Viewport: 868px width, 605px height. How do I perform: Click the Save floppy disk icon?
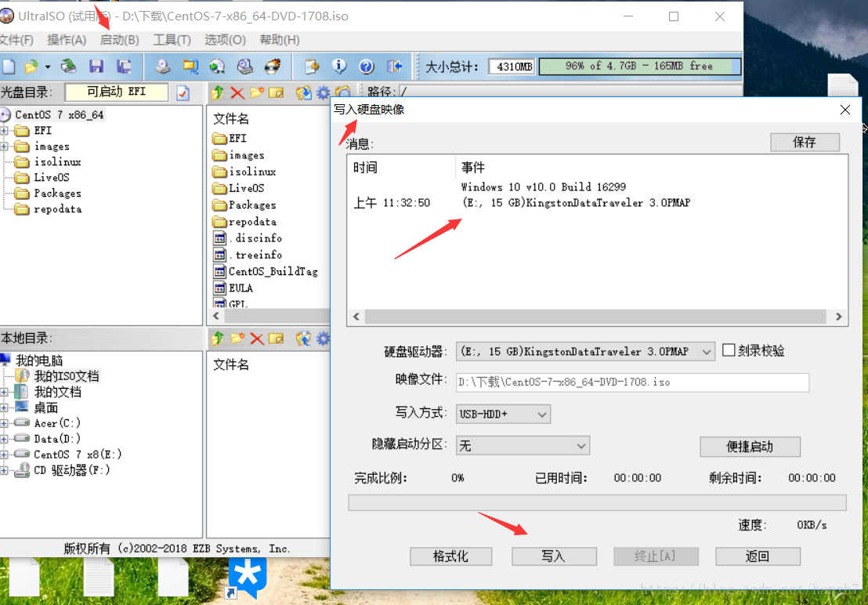point(96,67)
